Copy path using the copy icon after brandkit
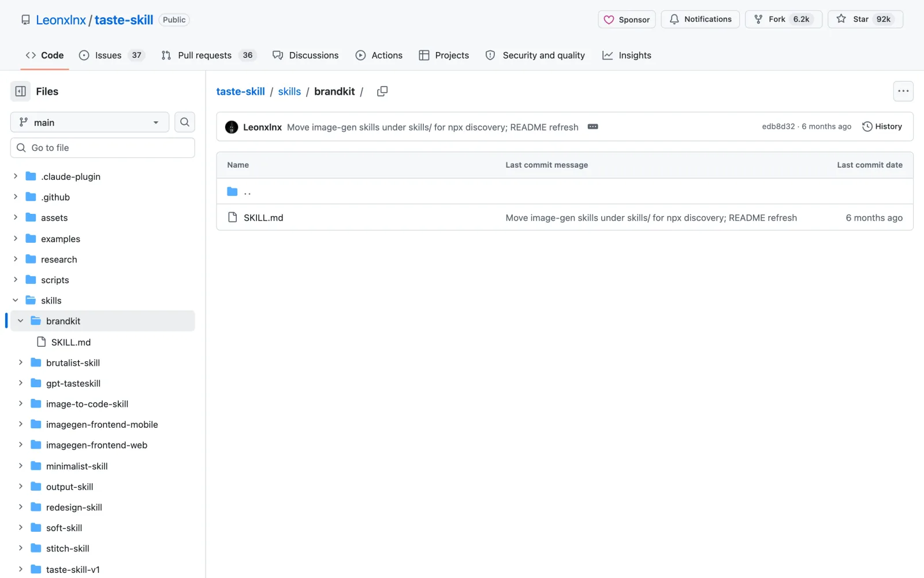924x578 pixels. tap(382, 91)
